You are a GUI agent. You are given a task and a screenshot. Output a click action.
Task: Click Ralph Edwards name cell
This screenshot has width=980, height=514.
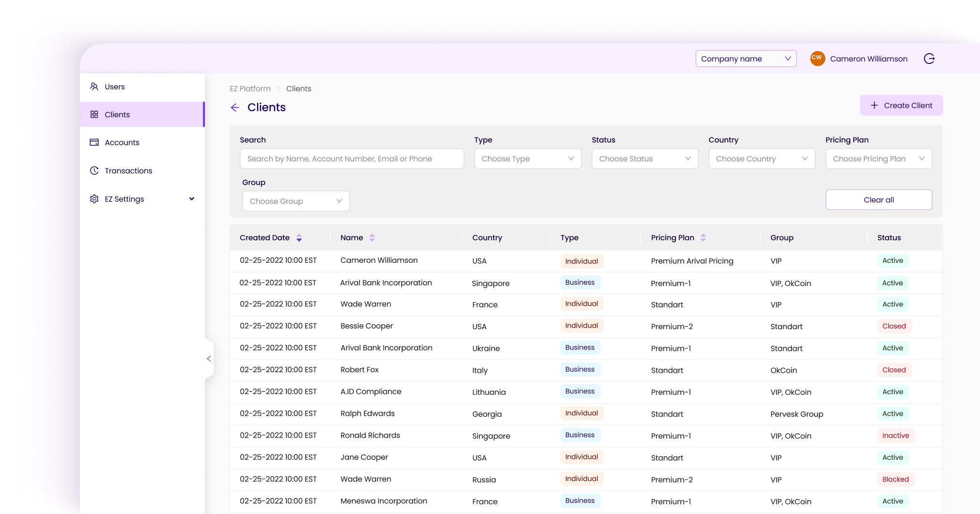pos(367,413)
